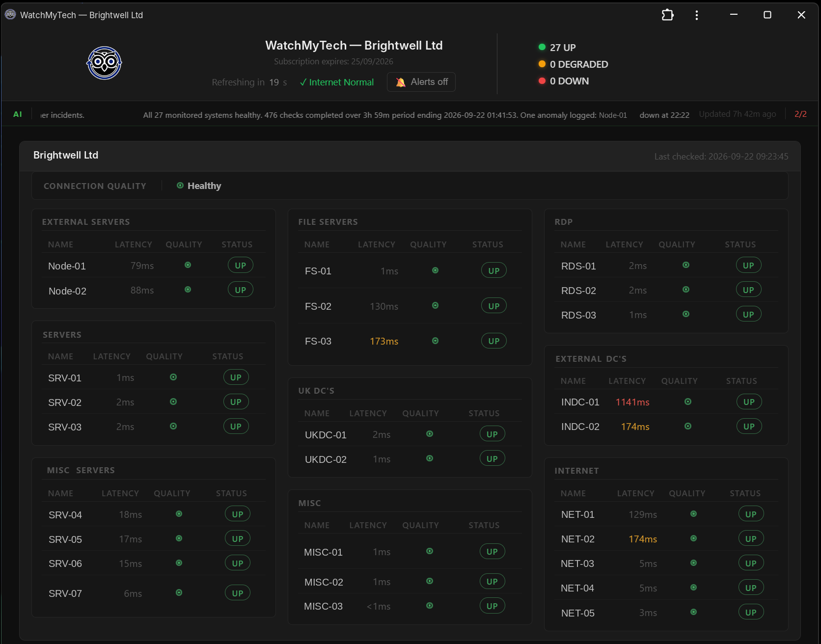This screenshot has width=821, height=644.
Task: Click the Internet Normal indicator
Action: tap(337, 82)
